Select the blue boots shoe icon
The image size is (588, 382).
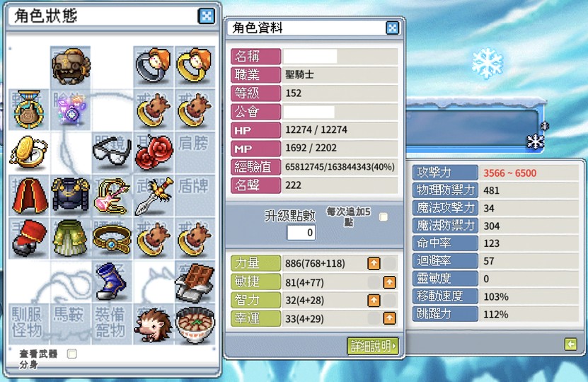click(112, 281)
